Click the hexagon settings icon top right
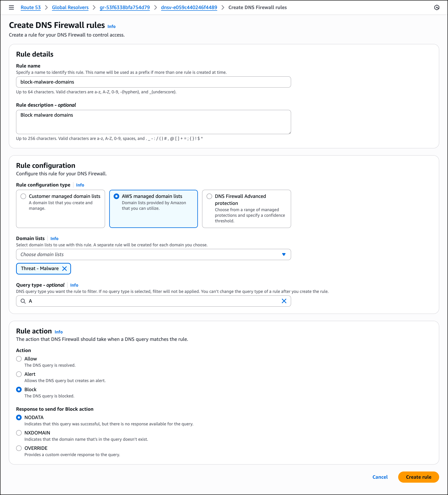This screenshot has height=495, width=448. [436, 7]
